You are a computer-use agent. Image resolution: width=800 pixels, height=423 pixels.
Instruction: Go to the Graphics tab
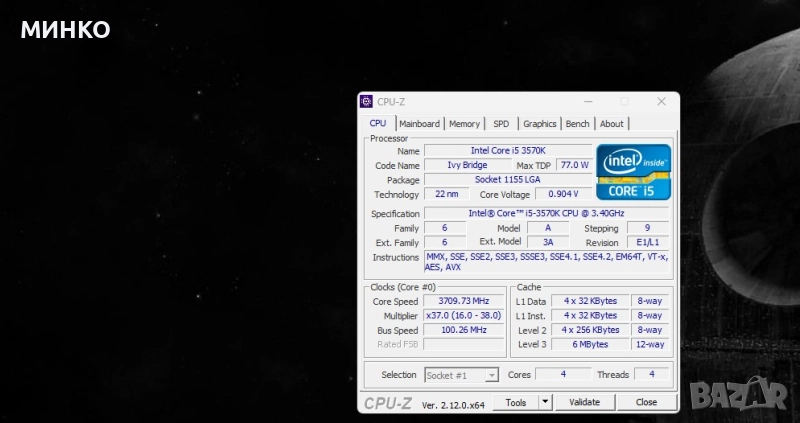pos(539,124)
